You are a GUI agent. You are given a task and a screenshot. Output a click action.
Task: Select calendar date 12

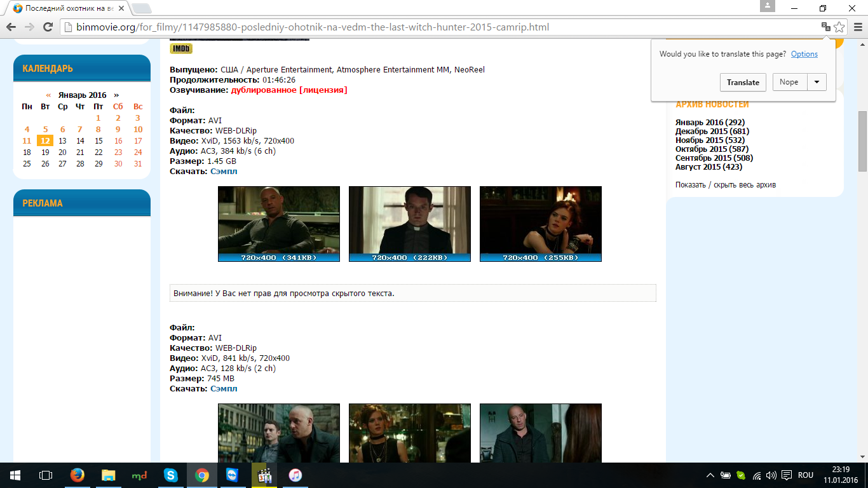44,141
